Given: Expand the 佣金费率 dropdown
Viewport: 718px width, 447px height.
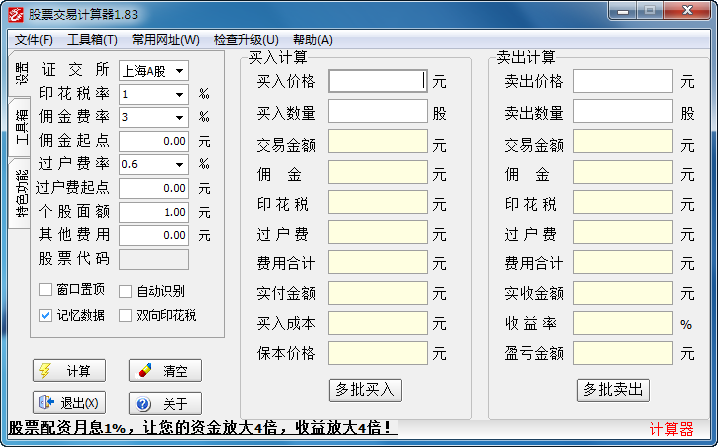Looking at the screenshot, I should (x=154, y=117).
